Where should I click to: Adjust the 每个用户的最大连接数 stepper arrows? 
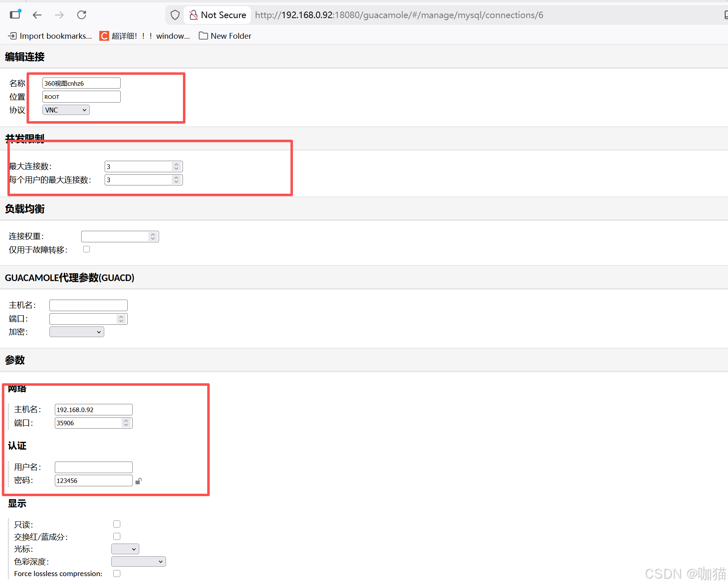[x=176, y=180]
